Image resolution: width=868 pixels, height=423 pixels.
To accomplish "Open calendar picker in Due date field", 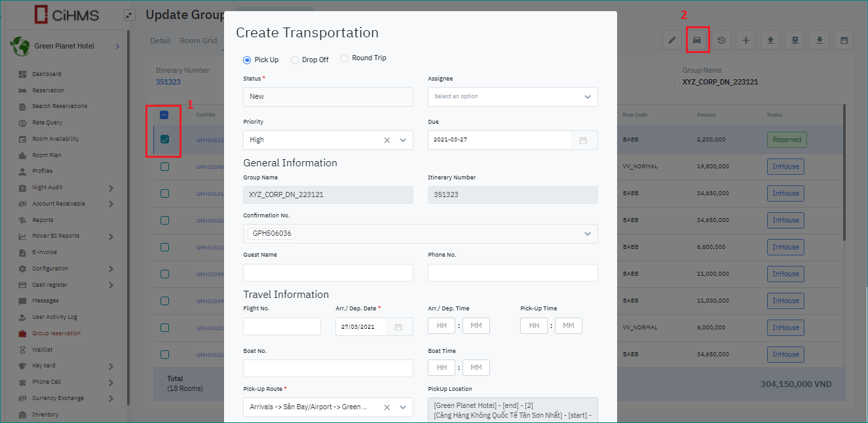I will click(x=583, y=140).
